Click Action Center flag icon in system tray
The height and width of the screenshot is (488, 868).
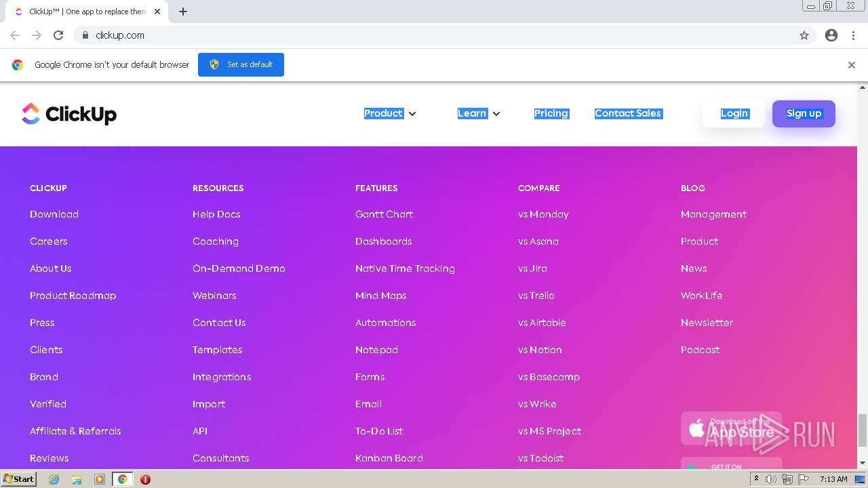click(804, 479)
